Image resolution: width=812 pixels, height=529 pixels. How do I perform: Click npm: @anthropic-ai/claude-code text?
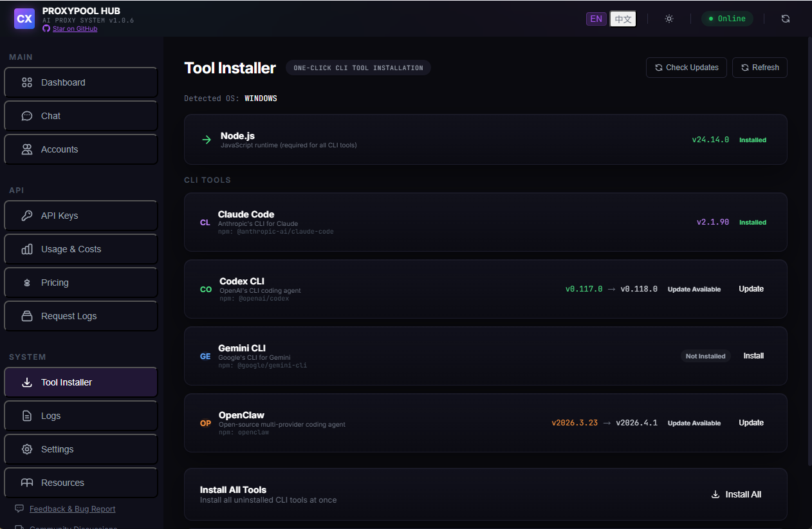click(x=275, y=232)
